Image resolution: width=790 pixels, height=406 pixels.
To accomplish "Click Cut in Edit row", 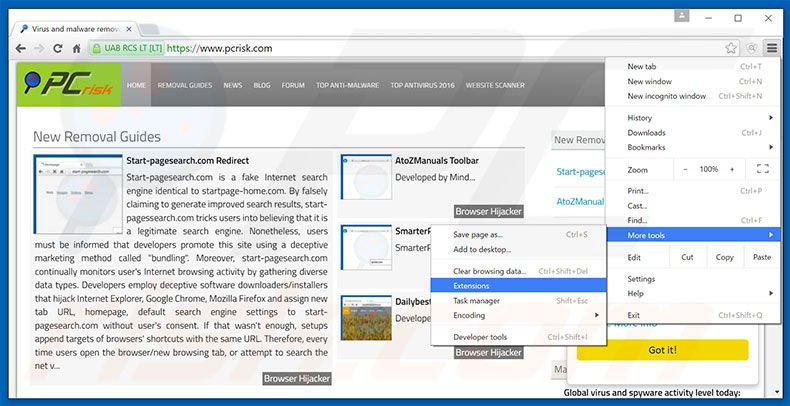I will (x=687, y=257).
